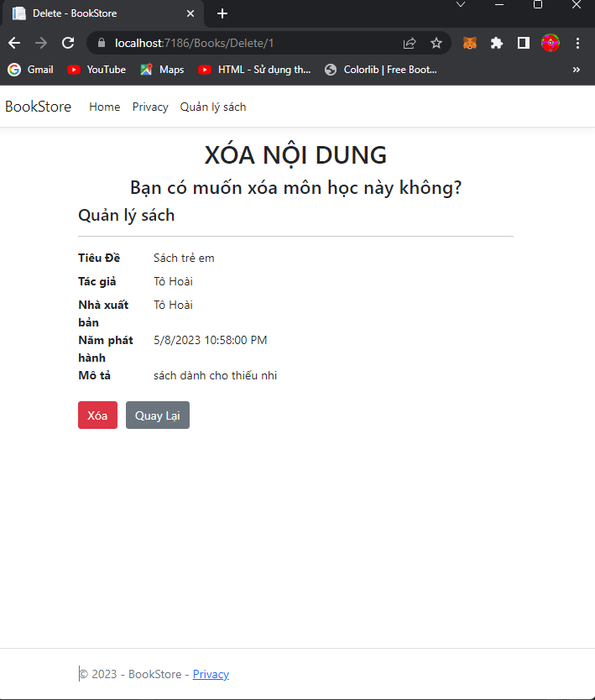
Task: Reload the current page
Action: 68,43
